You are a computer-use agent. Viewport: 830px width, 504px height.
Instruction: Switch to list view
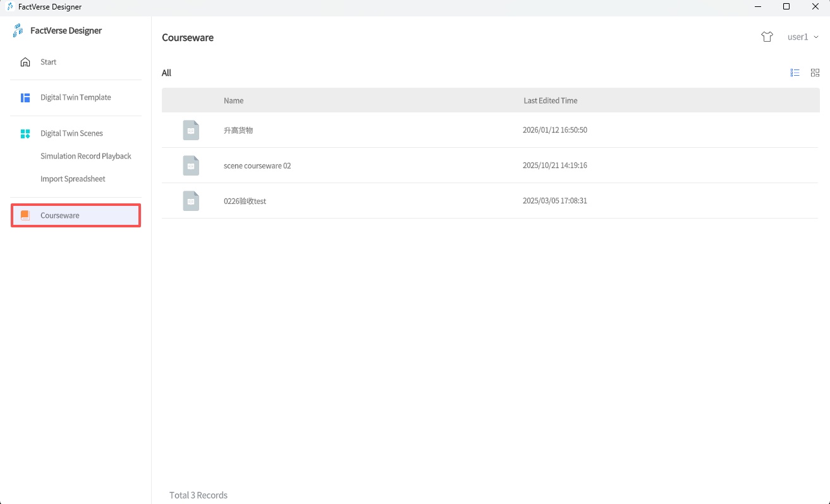795,73
